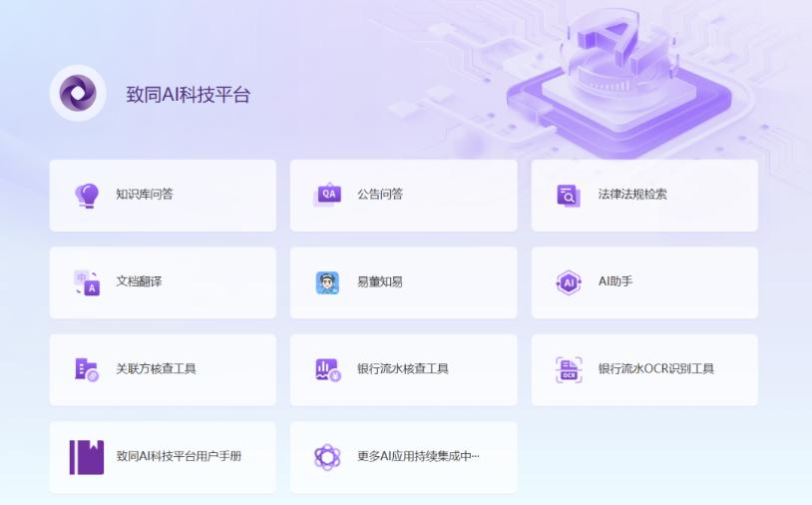Screen dimensions: 812x505
Task: Open the 公告问答 text label
Action: (x=380, y=195)
